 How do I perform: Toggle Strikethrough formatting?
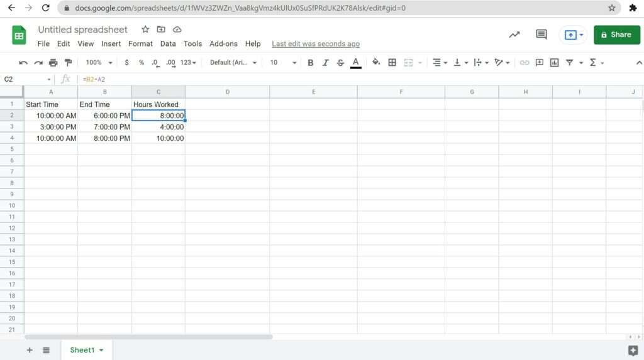point(340,63)
